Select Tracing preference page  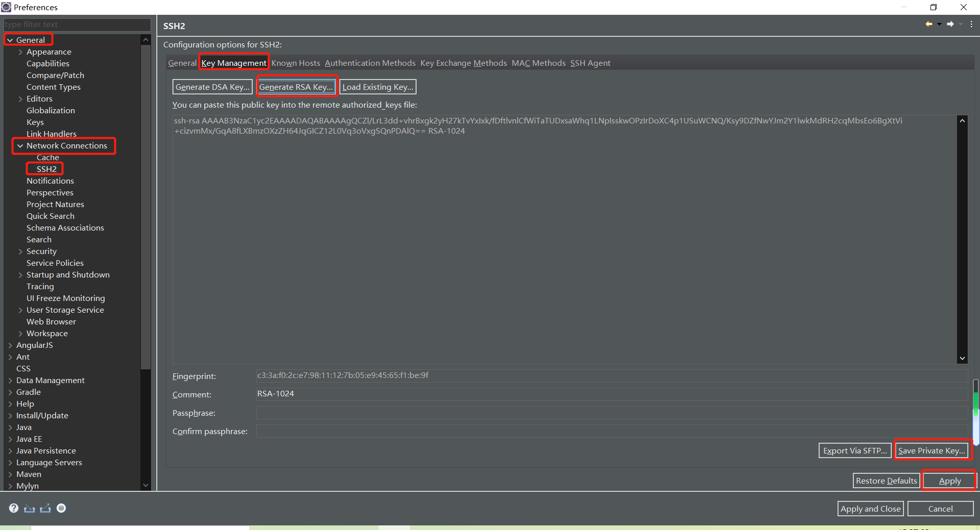click(40, 287)
